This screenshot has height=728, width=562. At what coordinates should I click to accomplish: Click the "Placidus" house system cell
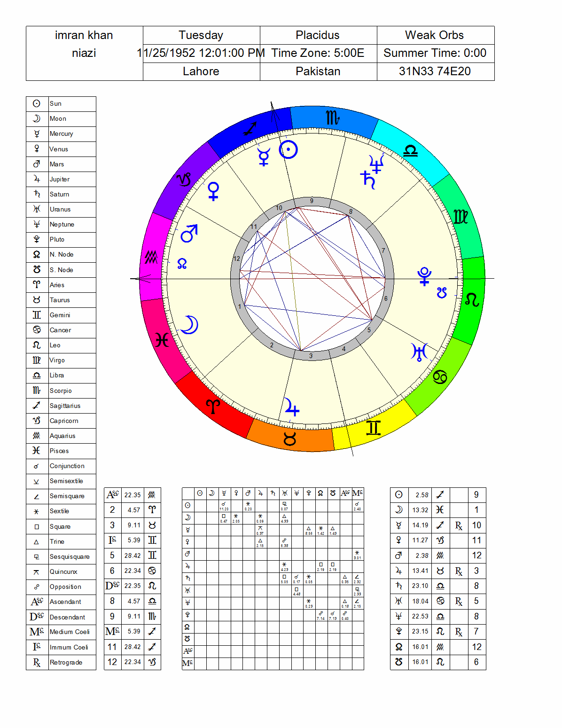tap(318, 35)
